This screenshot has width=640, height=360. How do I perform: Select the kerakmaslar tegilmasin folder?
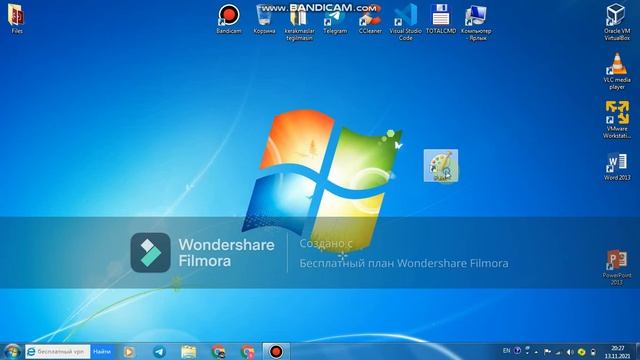(x=299, y=23)
